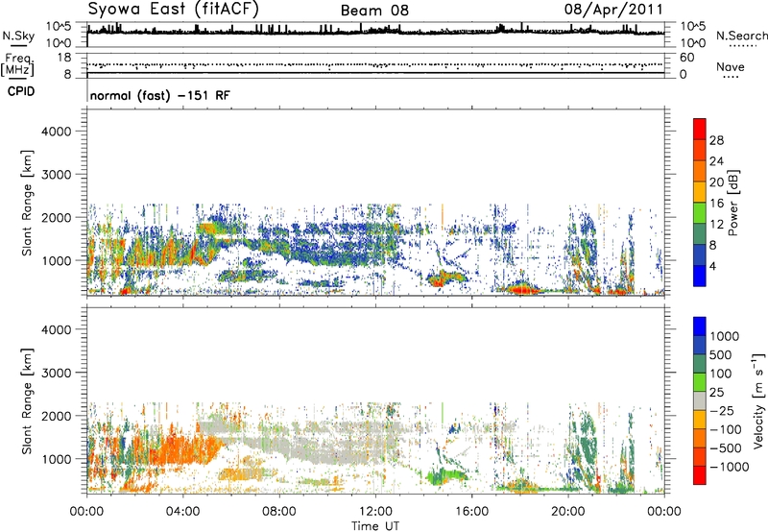Click the 'Slant Range [km]' label of power panel

27,203
